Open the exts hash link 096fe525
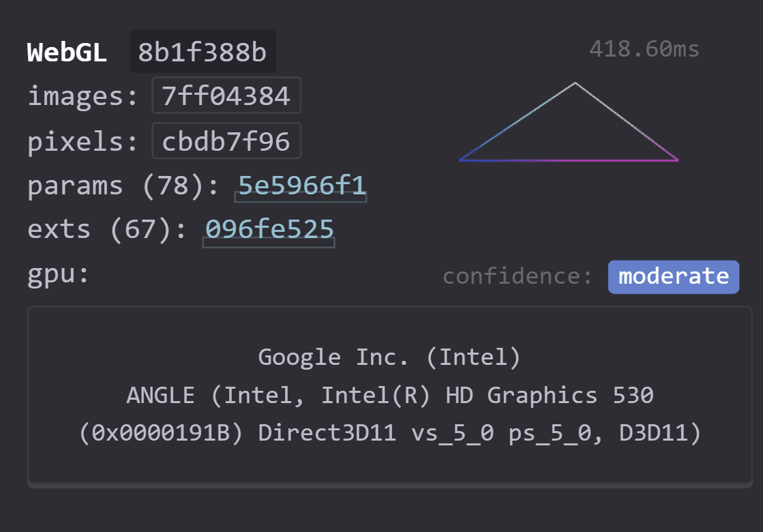Image resolution: width=763 pixels, height=532 pixels. click(269, 230)
